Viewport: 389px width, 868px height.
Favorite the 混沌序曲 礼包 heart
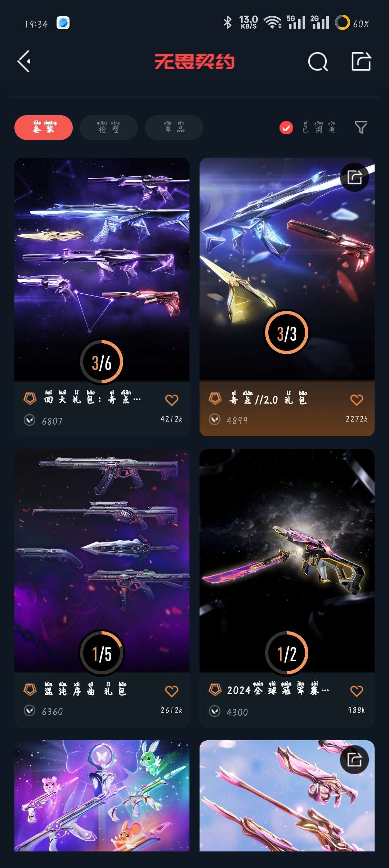tap(171, 691)
